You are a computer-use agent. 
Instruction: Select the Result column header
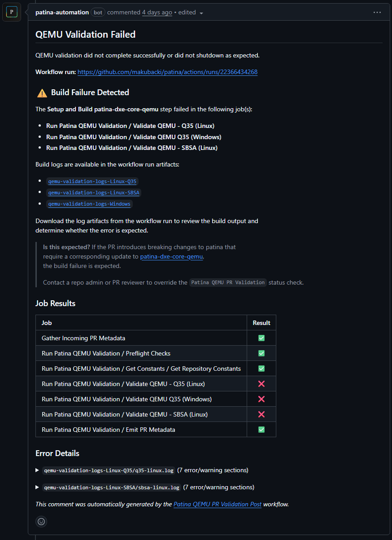261,322
